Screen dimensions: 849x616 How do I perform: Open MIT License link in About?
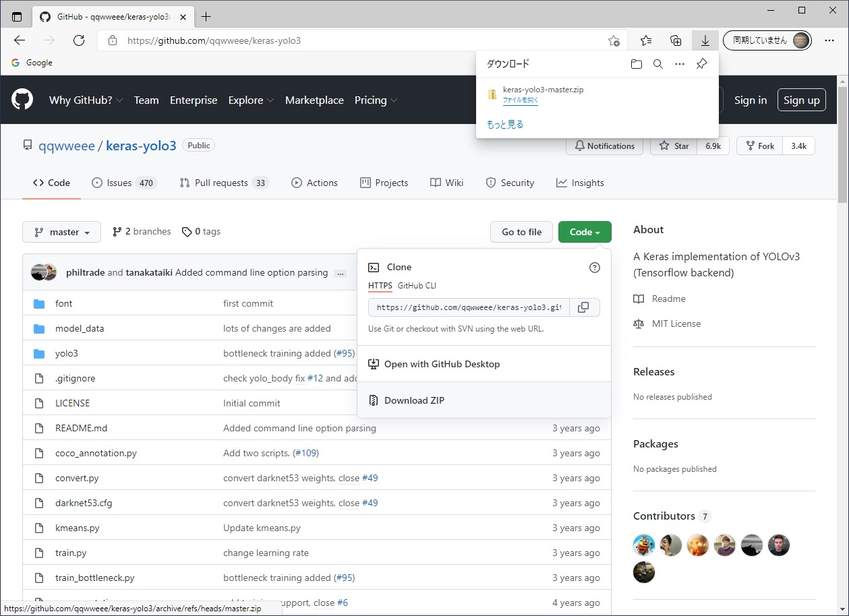pos(668,324)
